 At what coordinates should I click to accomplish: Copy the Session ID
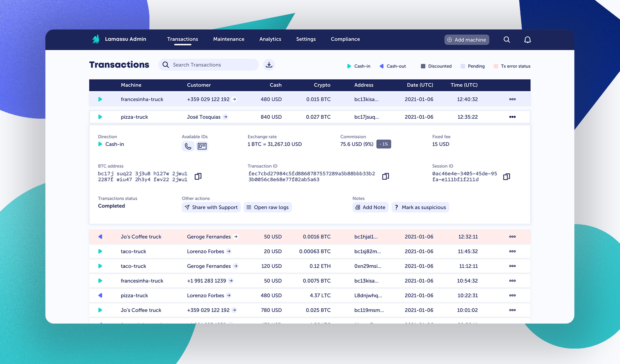click(506, 177)
